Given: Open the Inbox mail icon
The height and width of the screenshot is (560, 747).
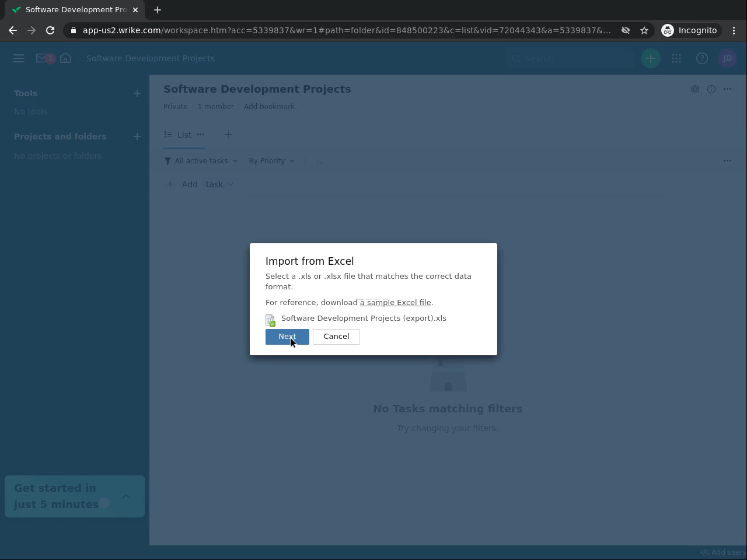Looking at the screenshot, I should pyautogui.click(x=41, y=58).
